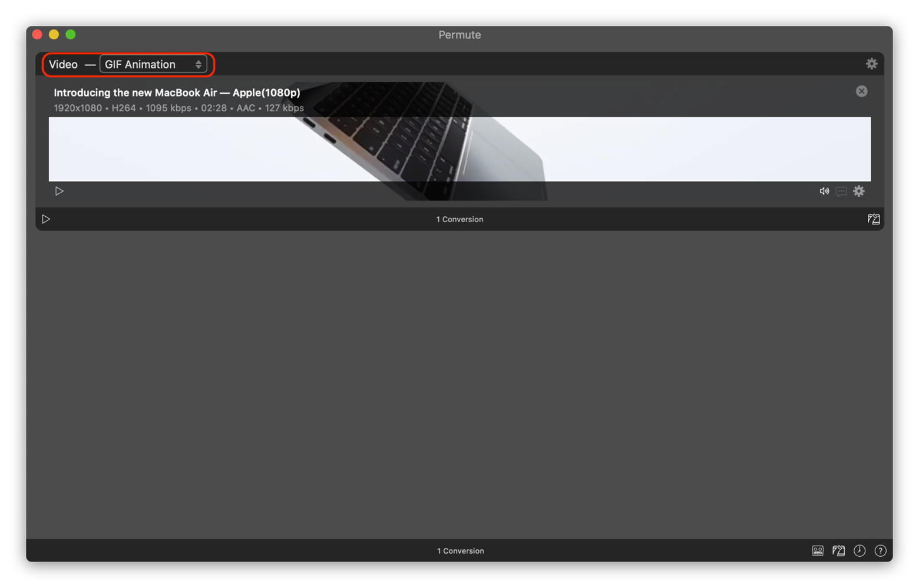The image size is (919, 588).
Task: Open group settings gear beside the format dropdown
Action: (871, 64)
